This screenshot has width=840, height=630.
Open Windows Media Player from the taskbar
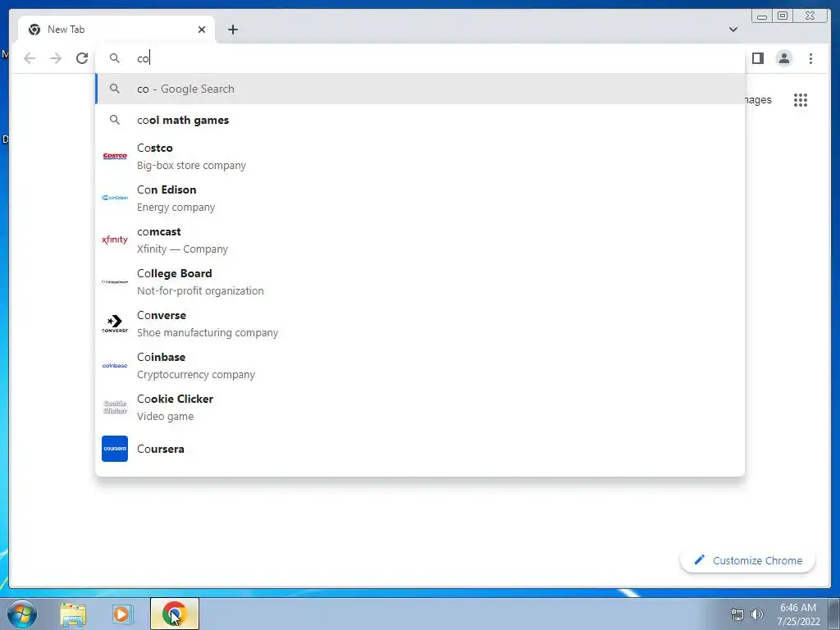tap(123, 614)
